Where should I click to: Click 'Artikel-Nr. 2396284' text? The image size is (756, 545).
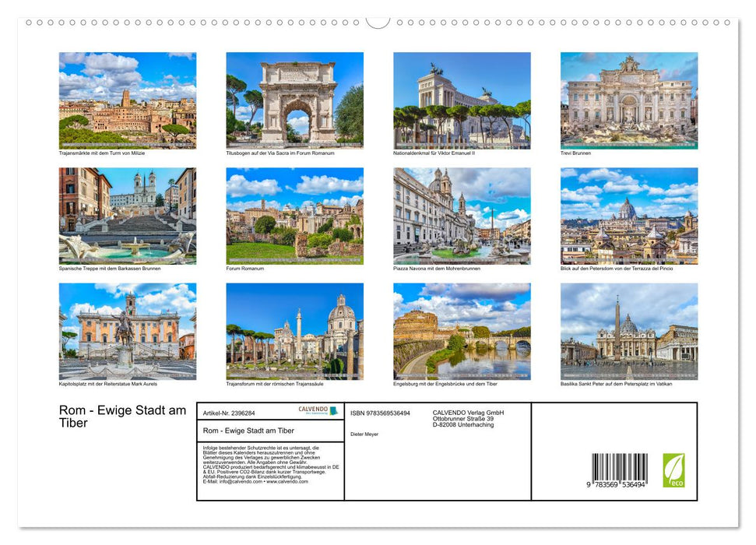pyautogui.click(x=229, y=413)
